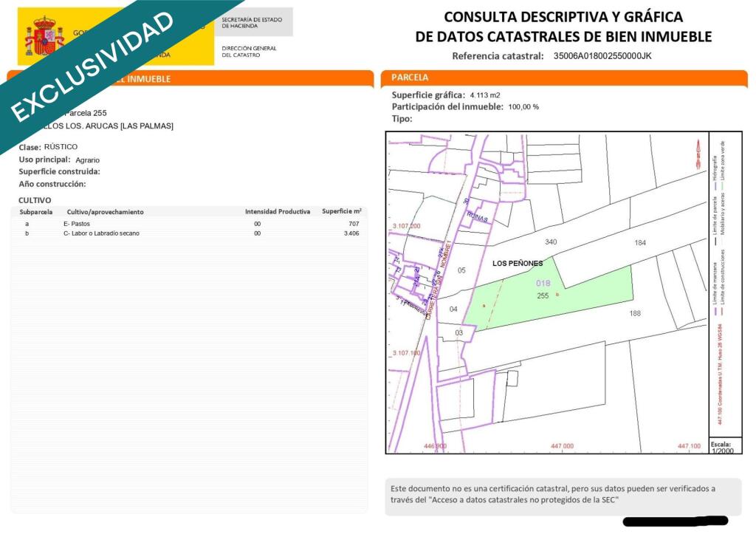Click 'Participación del inmueble:' label
Viewport: 756px width, 534px height.
point(447,106)
